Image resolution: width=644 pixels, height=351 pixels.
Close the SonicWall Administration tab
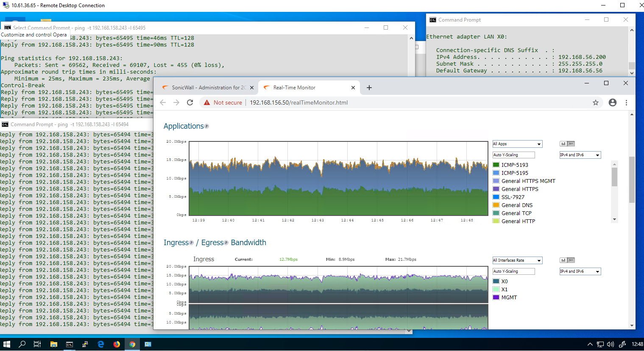(252, 88)
